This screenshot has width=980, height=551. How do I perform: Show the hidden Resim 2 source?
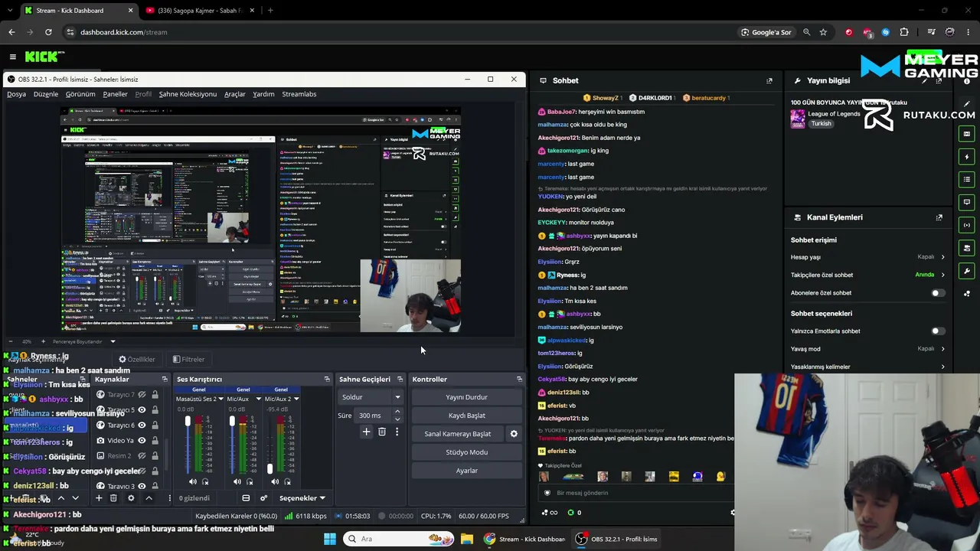coord(142,455)
